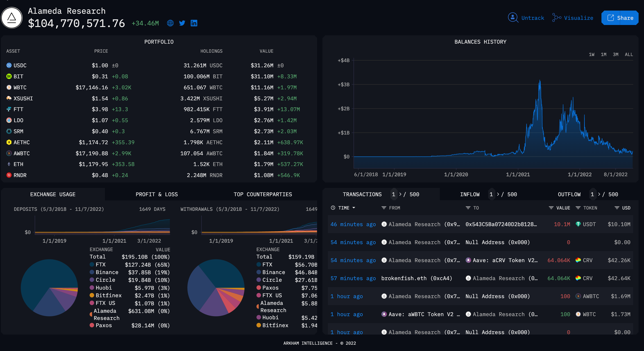Click the Visualize button
This screenshot has width=644, height=351.
573,18
